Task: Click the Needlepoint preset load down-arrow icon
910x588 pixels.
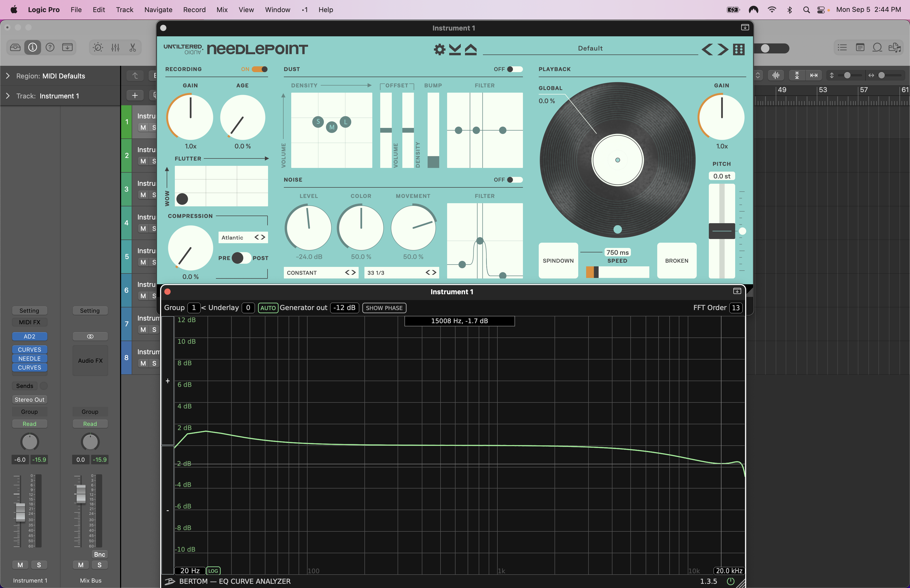Action: click(x=455, y=49)
